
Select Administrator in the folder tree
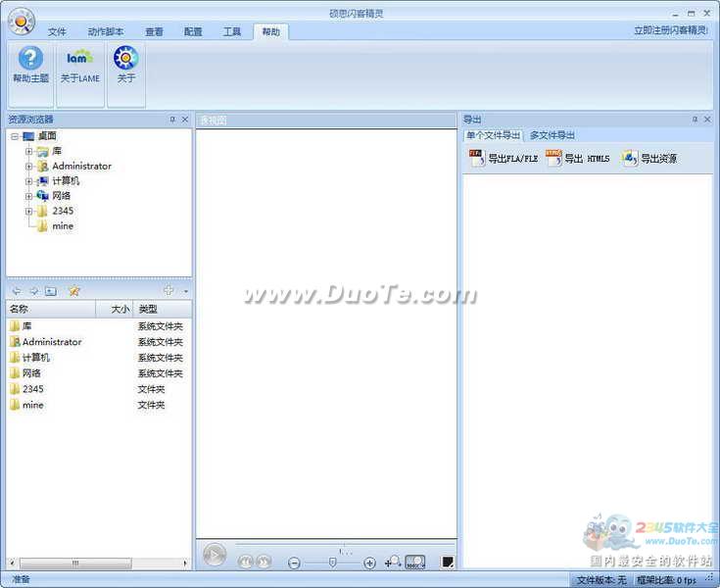[x=81, y=166]
